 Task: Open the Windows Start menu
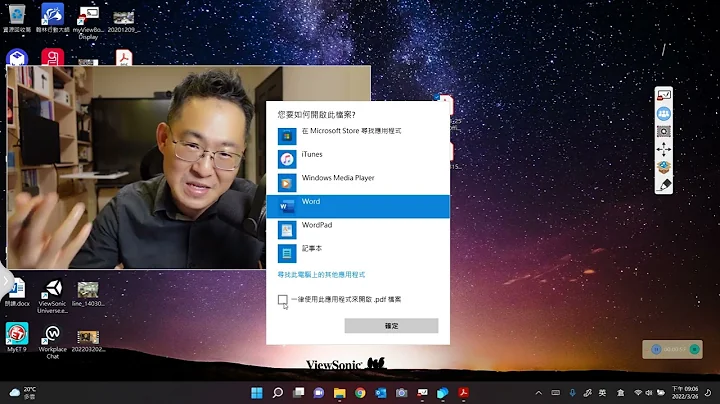pyautogui.click(x=257, y=393)
